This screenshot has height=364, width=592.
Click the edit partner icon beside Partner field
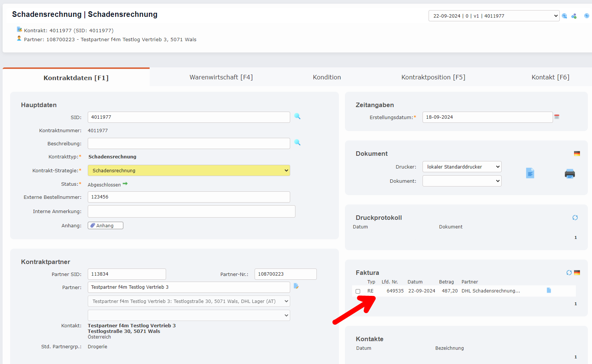tap(296, 286)
